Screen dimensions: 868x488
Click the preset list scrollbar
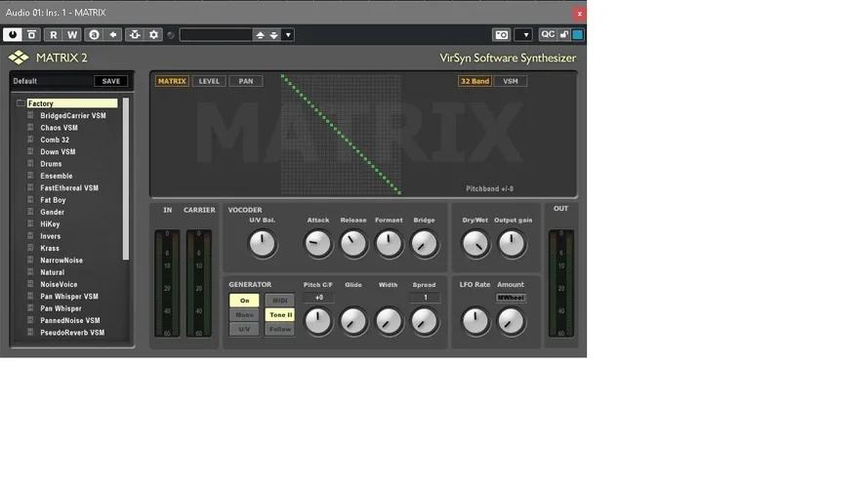(126, 179)
